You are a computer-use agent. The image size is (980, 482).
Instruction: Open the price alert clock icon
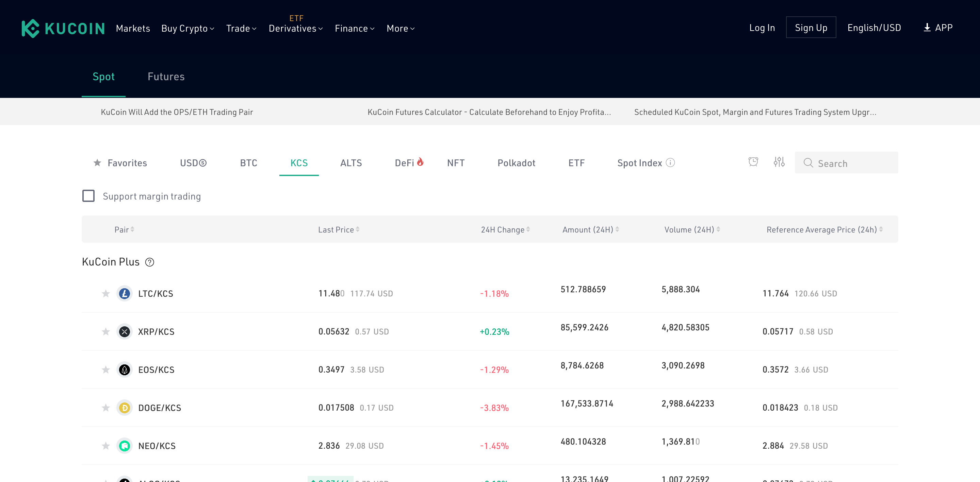coord(753,162)
